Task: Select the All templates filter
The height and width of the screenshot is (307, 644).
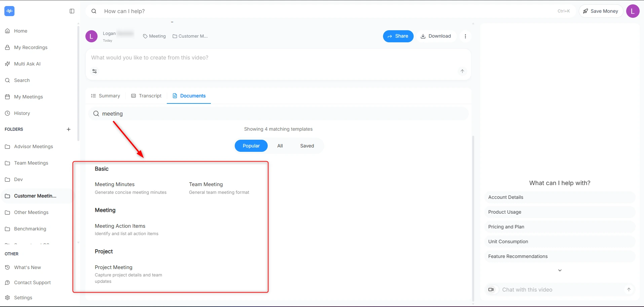Action: pos(280,146)
